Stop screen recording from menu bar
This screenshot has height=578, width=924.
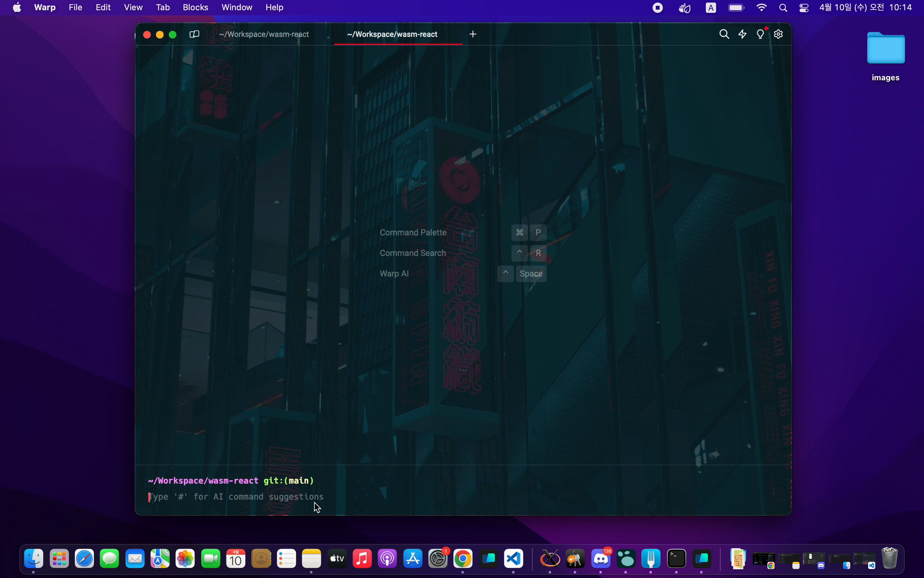click(658, 8)
